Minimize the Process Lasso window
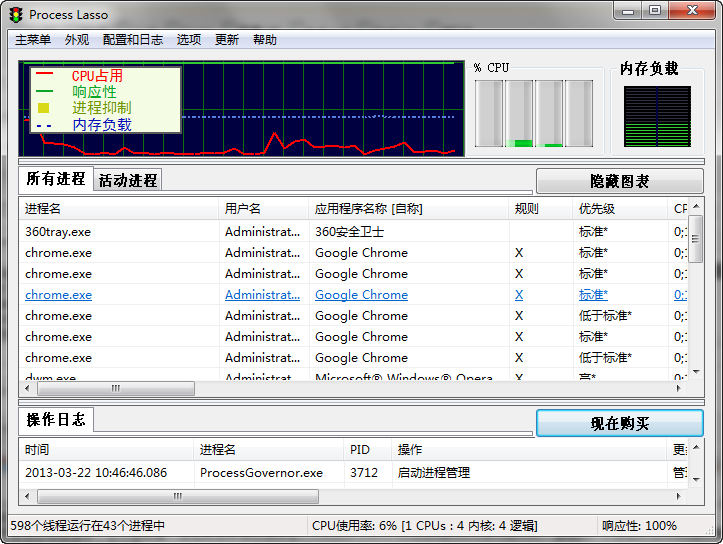This screenshot has height=544, width=723. point(628,11)
